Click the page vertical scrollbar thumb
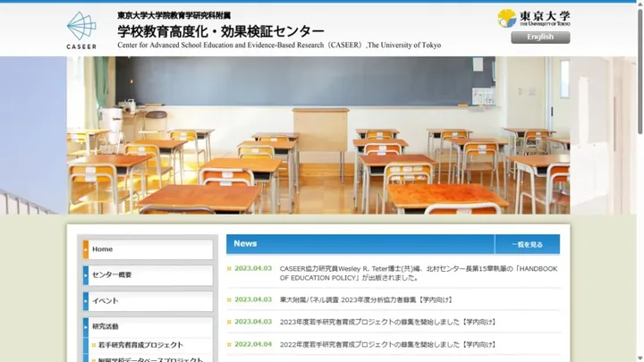This screenshot has height=362, width=644. pyautogui.click(x=640, y=72)
